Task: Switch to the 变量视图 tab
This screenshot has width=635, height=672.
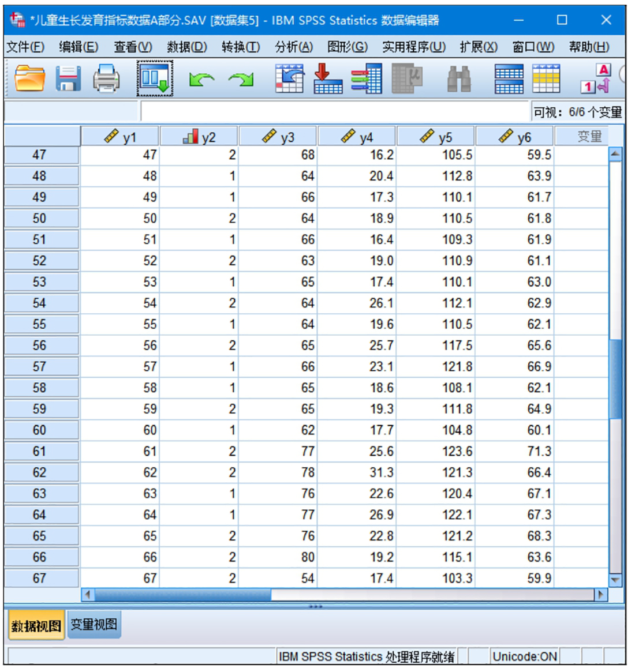Action: point(94,625)
